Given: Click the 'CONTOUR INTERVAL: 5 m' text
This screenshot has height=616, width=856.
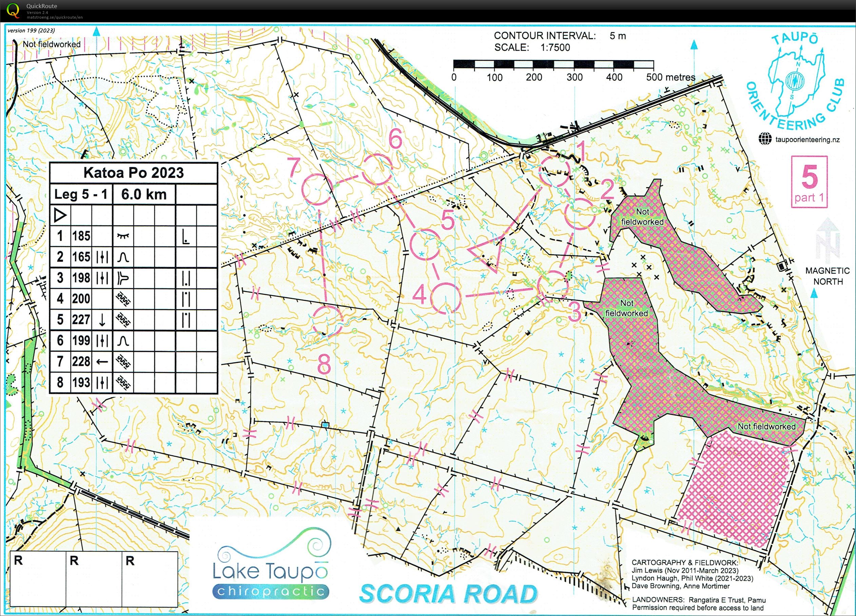Looking at the screenshot, I should (x=560, y=36).
